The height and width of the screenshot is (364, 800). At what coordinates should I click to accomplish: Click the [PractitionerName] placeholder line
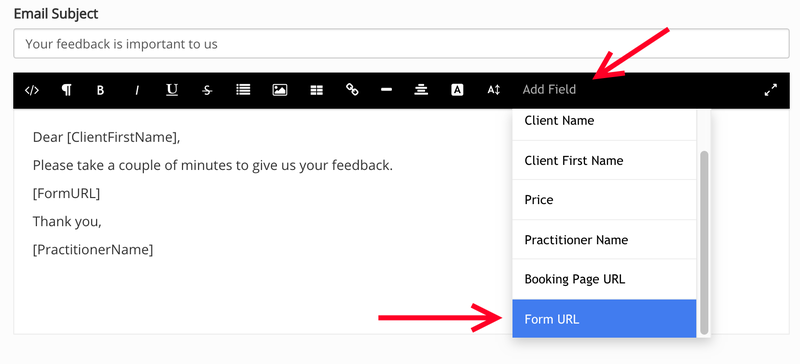tap(93, 250)
